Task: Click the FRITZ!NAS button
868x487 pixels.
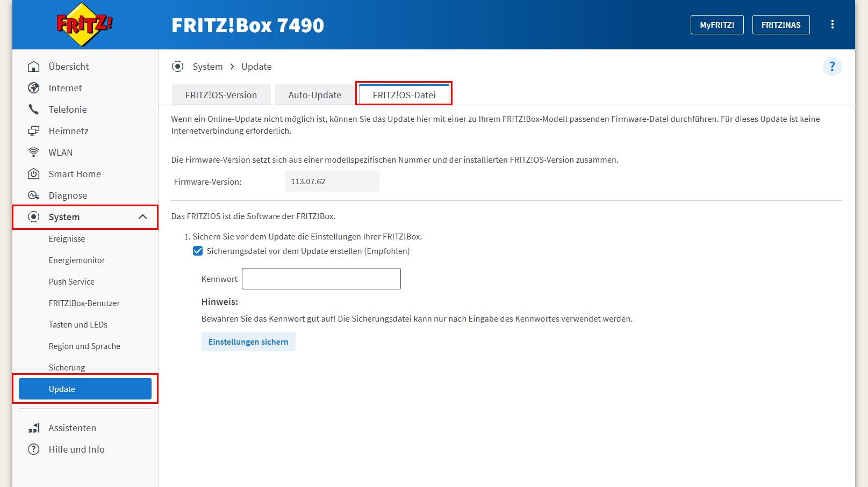Action: pos(781,25)
